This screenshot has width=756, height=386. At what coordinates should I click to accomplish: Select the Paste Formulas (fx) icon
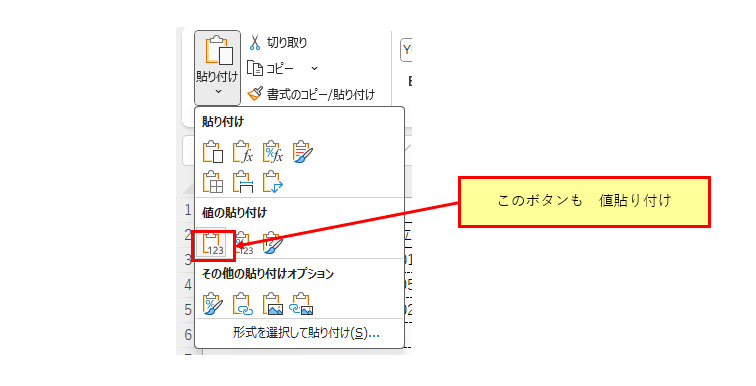pyautogui.click(x=243, y=153)
